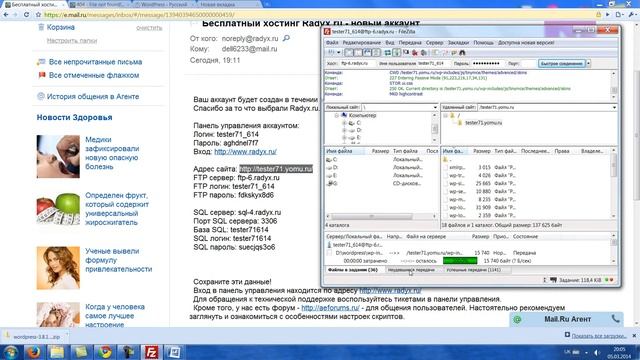Switch to the successful transfers (1141) tab
This screenshot has height=360, width=640.
click(473, 270)
